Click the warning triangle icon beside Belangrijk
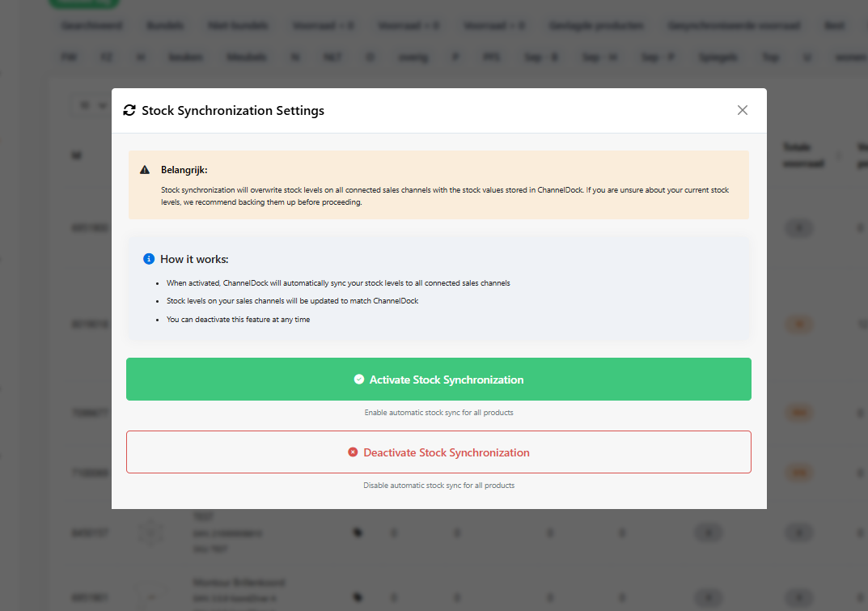 (145, 170)
